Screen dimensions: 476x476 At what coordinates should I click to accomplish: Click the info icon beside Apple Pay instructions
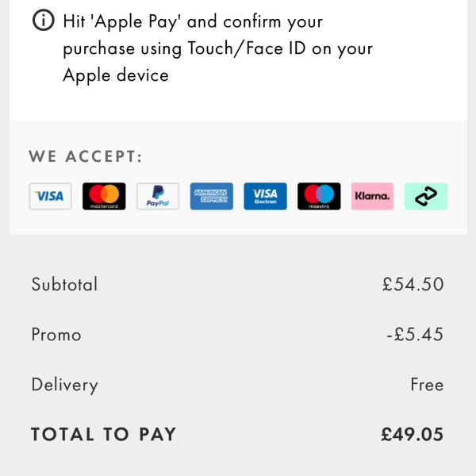44,21
